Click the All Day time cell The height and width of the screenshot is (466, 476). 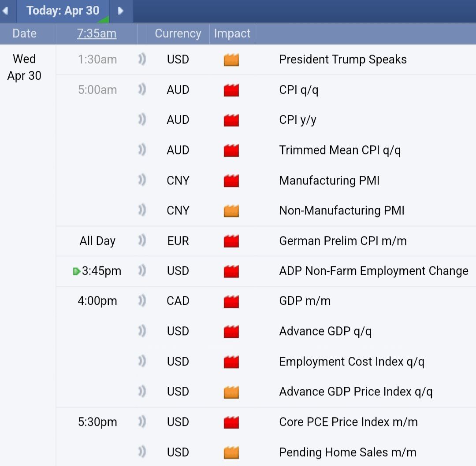pos(97,241)
